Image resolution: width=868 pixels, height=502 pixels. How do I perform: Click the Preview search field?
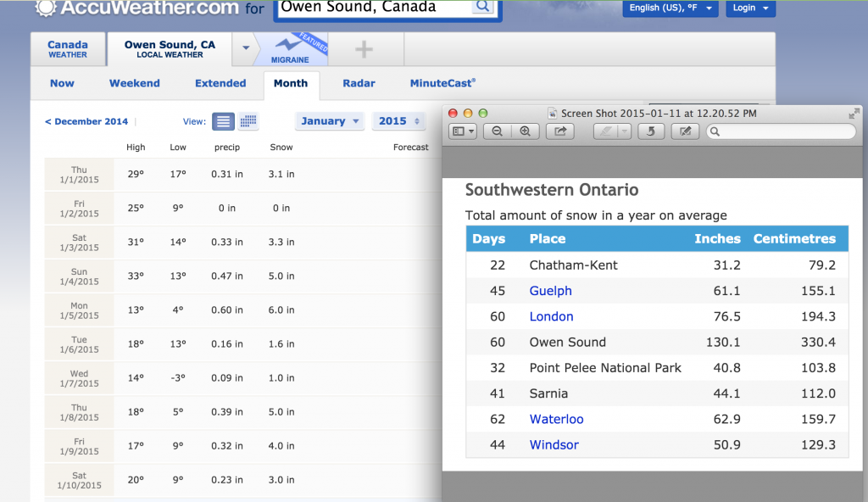coord(781,131)
